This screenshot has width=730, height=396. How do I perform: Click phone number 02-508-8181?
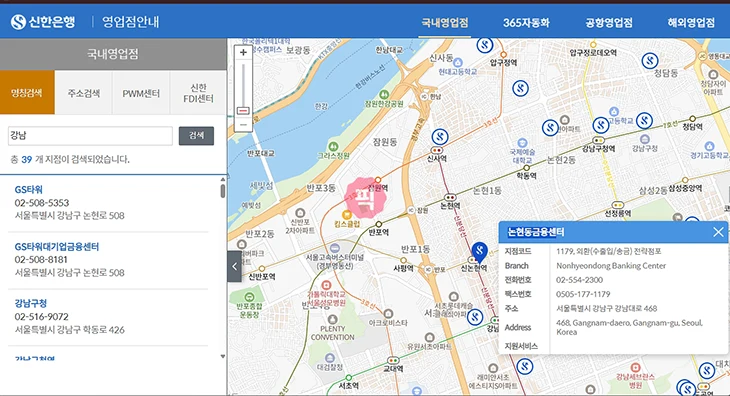[x=41, y=260]
